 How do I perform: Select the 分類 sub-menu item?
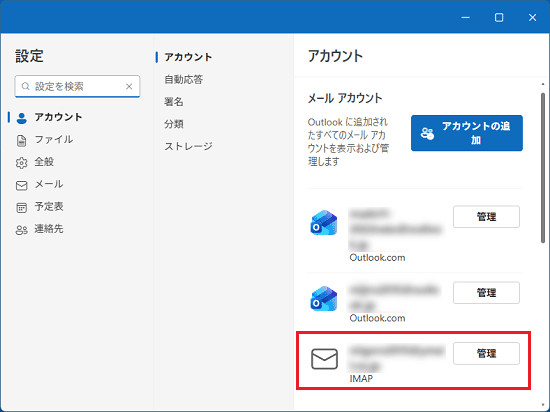[174, 124]
